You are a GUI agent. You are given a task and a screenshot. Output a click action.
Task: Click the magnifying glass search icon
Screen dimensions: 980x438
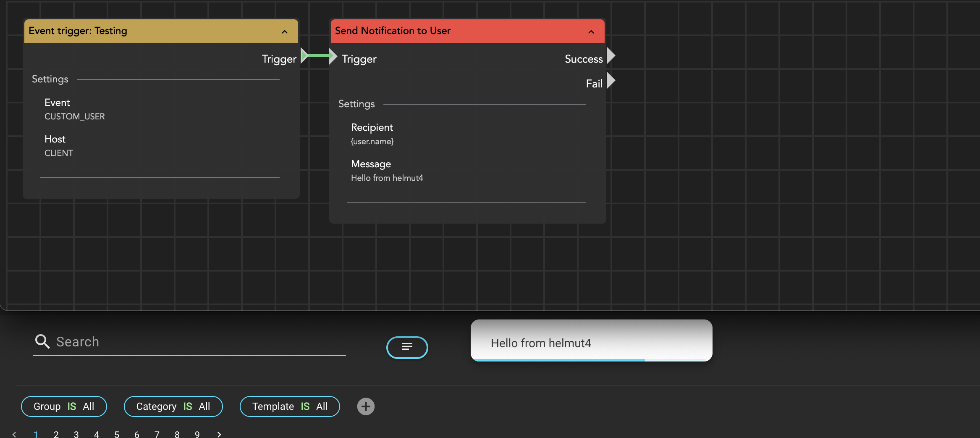(x=42, y=341)
